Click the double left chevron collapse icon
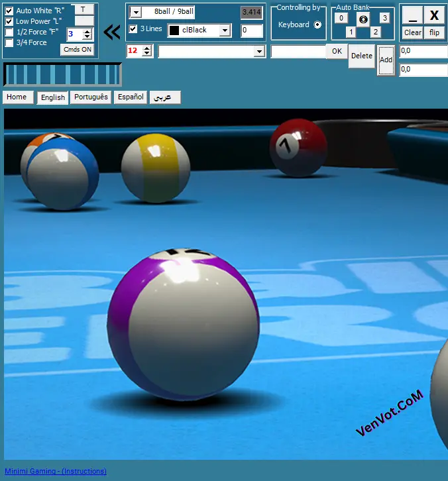This screenshot has width=448, height=481. coord(112,32)
